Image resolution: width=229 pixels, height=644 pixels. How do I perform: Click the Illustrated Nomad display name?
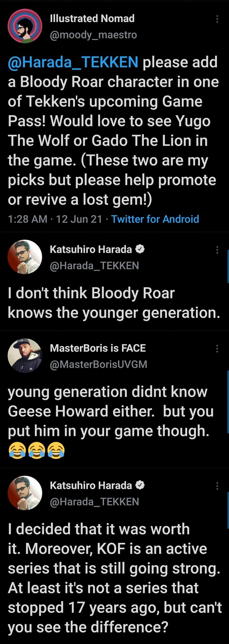(92, 18)
